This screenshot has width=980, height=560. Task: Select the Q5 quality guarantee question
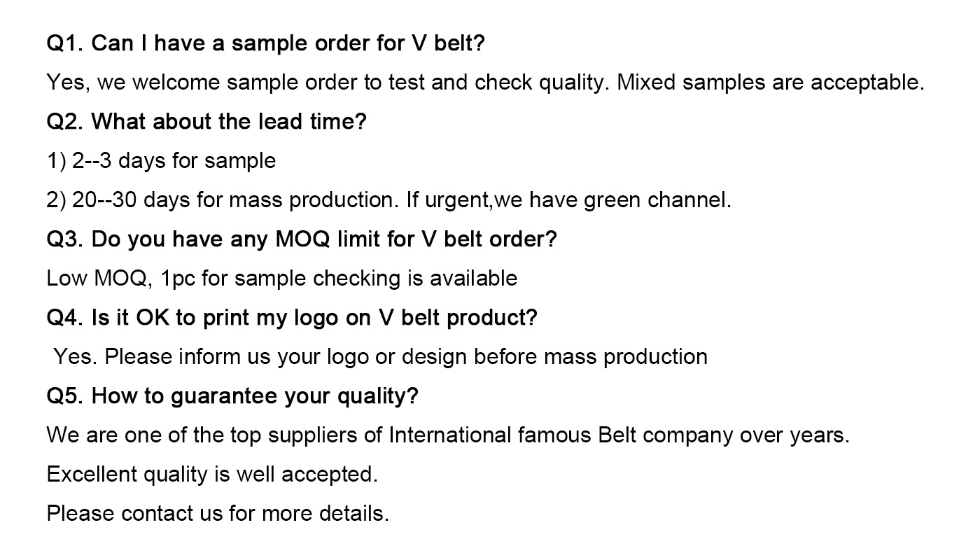[232, 396]
